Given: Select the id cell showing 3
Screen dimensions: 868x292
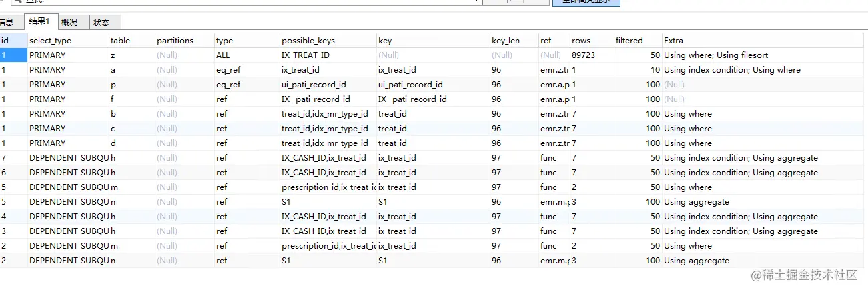Looking at the screenshot, I should click(x=13, y=231).
